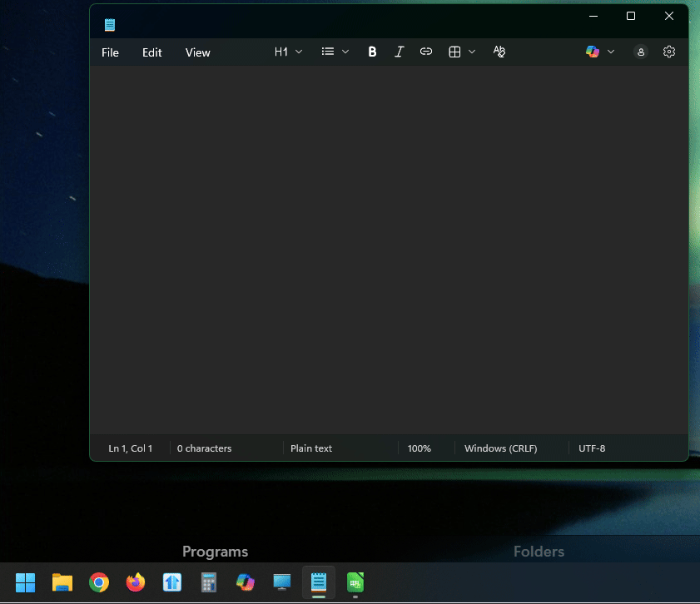Open the File menu
Viewport: 700px width, 604px height.
(110, 52)
